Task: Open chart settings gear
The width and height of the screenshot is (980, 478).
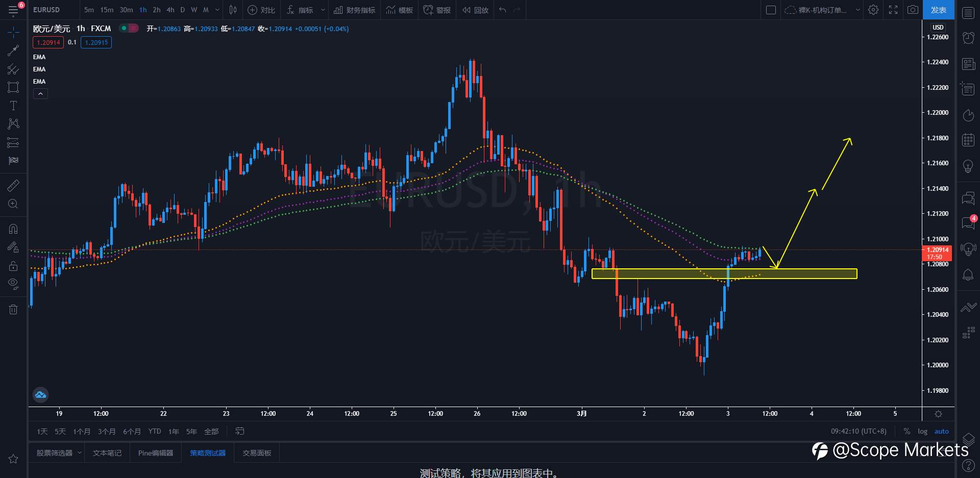Action: [x=873, y=10]
